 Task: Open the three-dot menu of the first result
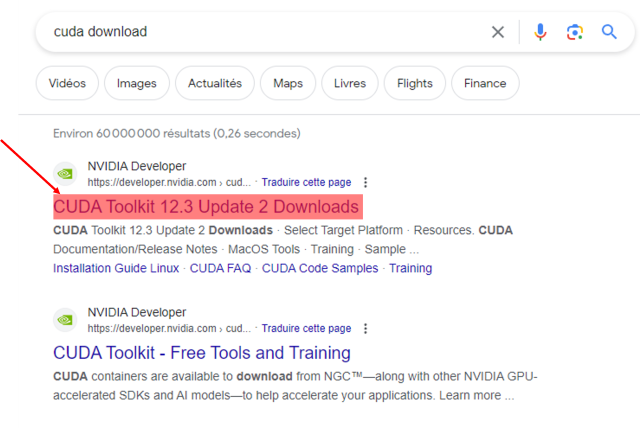coord(365,182)
